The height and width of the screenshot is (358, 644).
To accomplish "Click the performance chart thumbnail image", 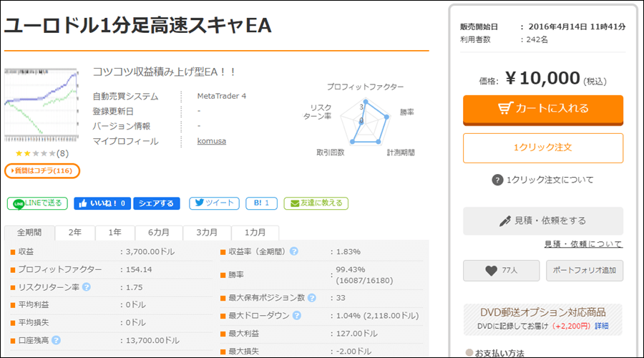I will pyautogui.click(x=41, y=105).
